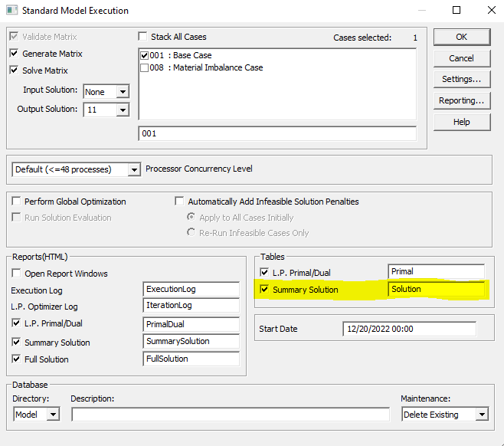Open the Input Solution dropdown
The width and height of the screenshot is (504, 446).
coord(122,92)
